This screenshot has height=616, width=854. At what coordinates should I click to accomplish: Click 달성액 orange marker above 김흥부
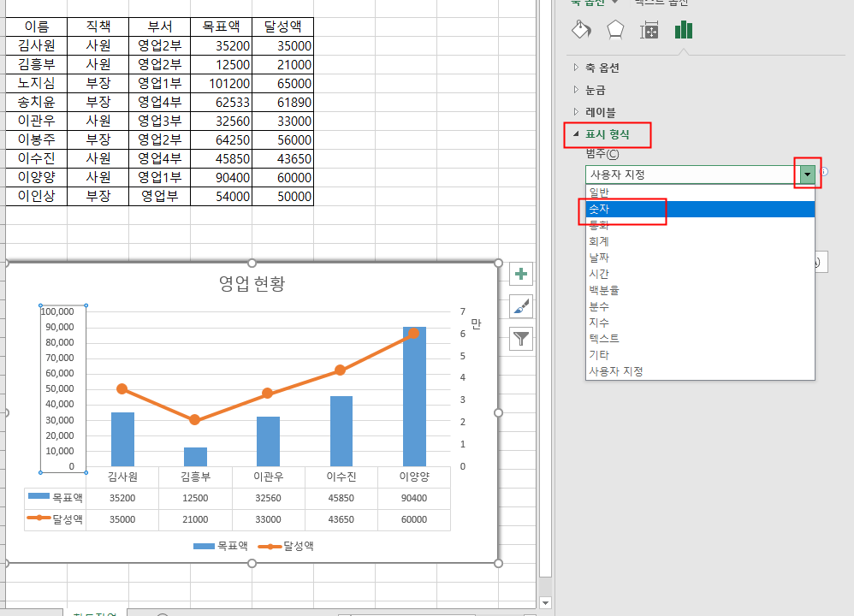coord(195,420)
